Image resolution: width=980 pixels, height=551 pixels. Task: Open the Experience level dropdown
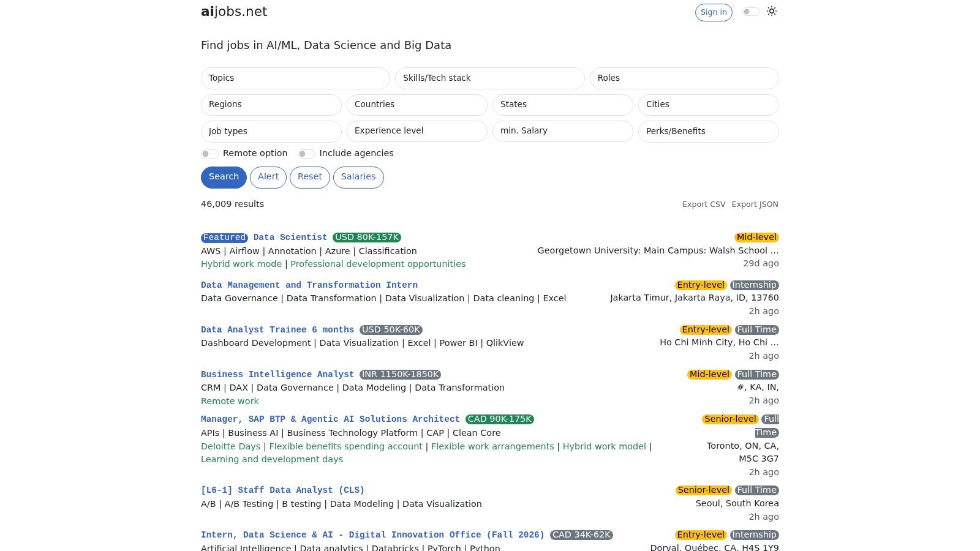pyautogui.click(x=417, y=131)
